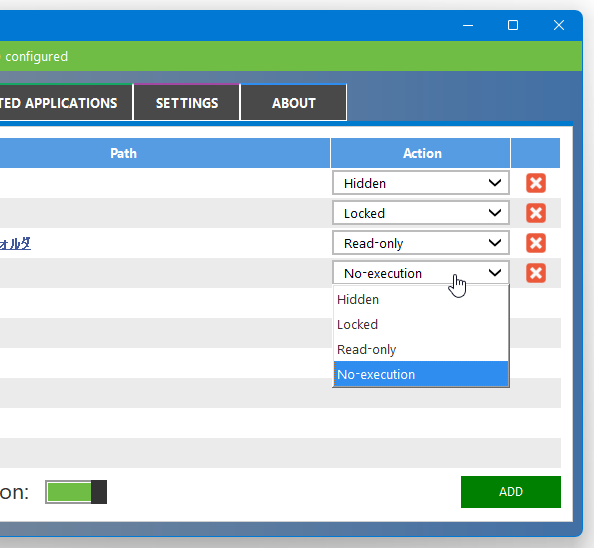The image size is (594, 548).
Task: Delete the Read-only row via red X
Action: click(536, 243)
